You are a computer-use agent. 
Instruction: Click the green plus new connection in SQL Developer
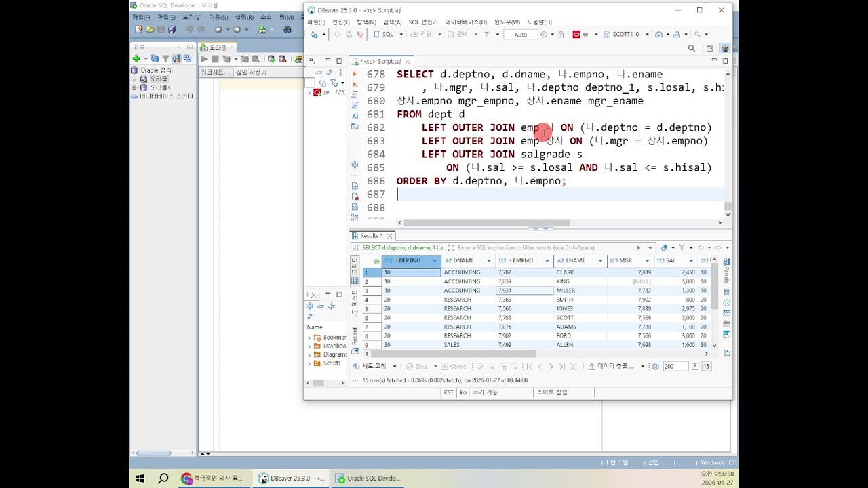coord(136,58)
